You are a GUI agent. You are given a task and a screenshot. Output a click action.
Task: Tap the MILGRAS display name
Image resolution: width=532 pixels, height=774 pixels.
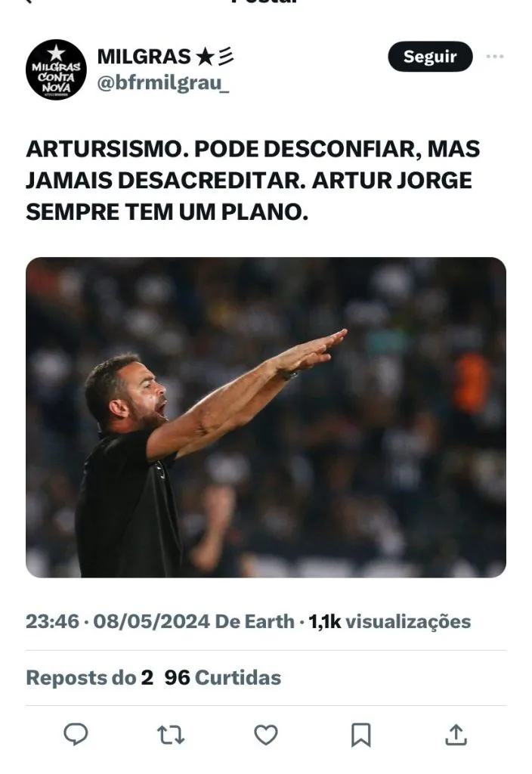pyautogui.click(x=144, y=57)
